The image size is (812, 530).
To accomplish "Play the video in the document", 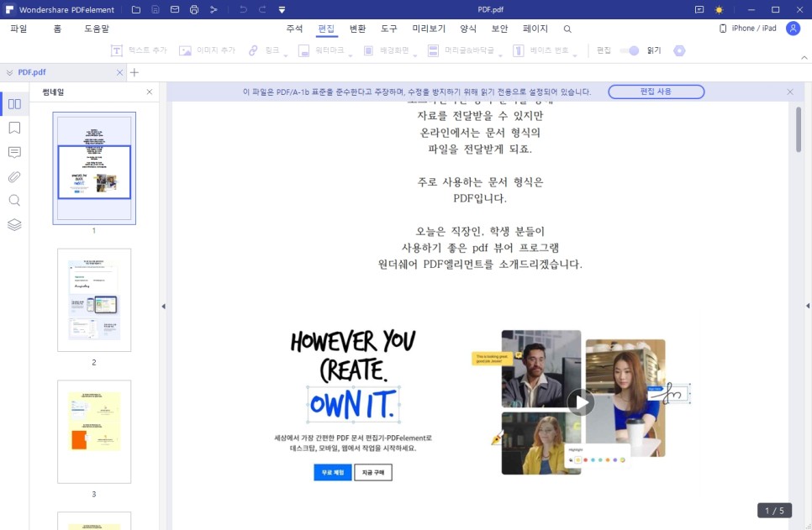I will (x=581, y=402).
